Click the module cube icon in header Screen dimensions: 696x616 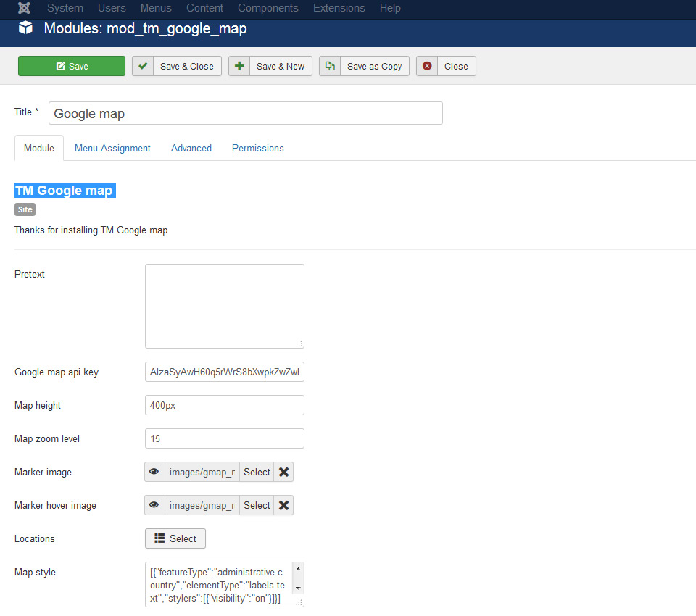point(25,28)
